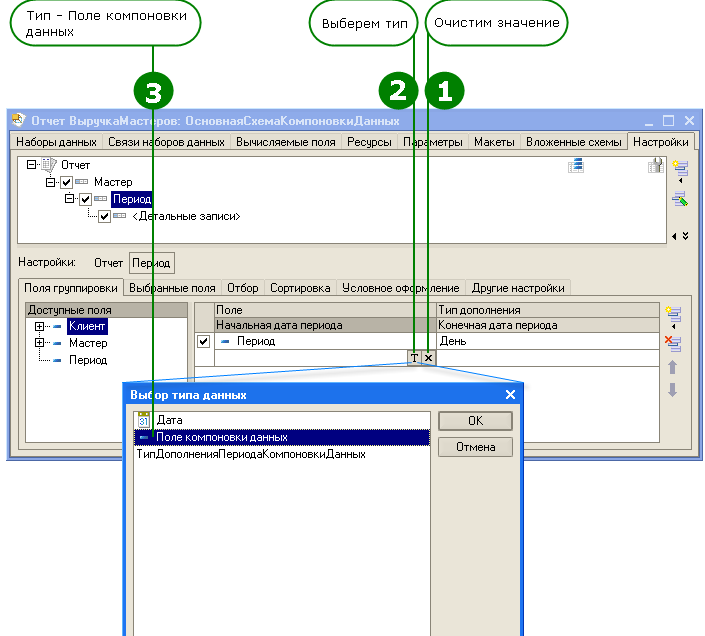Click the Период field cell in the table
Screen dimensions: 705x636
point(325,341)
